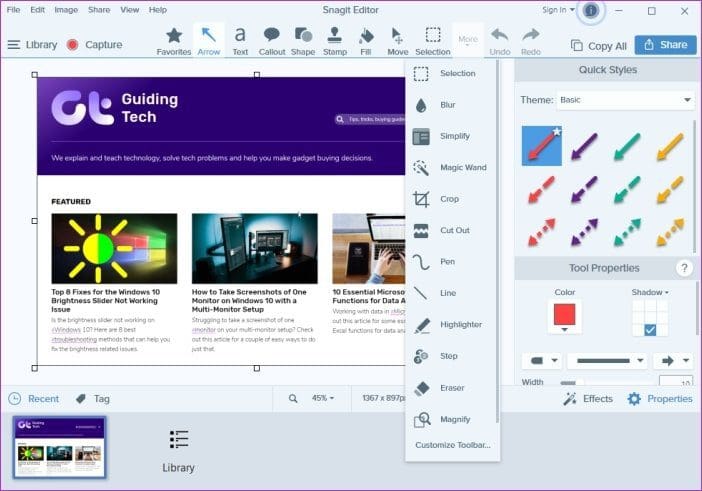Select the Eraser tool
The width and height of the screenshot is (702, 491).
tap(452, 388)
